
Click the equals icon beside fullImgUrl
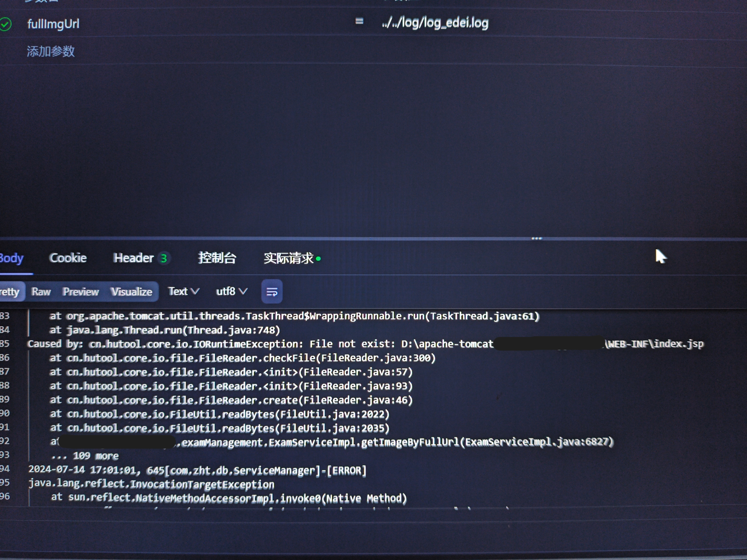[359, 21]
